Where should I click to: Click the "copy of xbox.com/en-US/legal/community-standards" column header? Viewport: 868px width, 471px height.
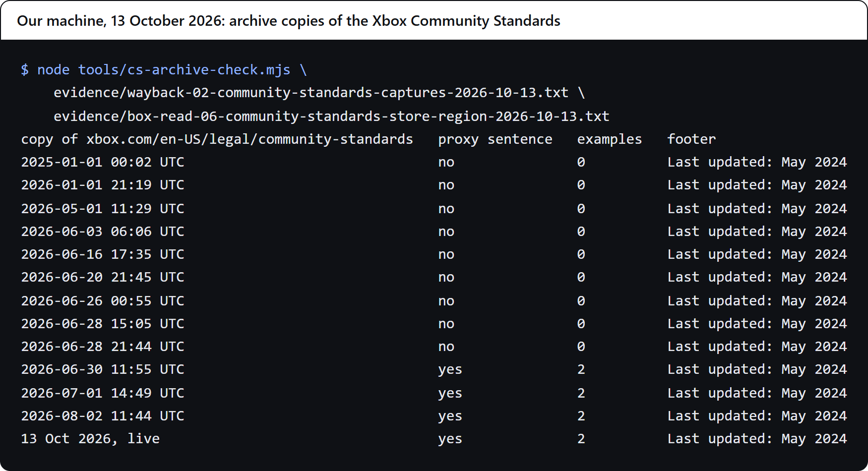click(x=217, y=139)
